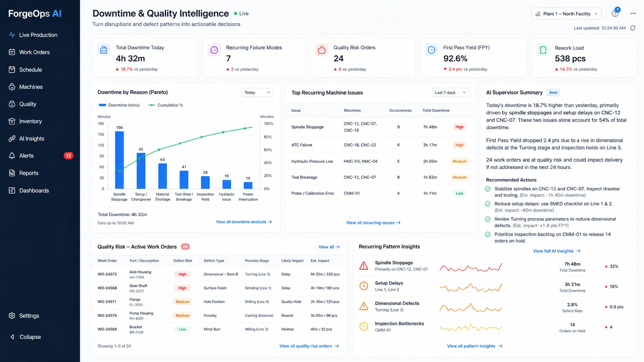
Task: Check the Review Turning process parameters action
Action: (x=488, y=219)
